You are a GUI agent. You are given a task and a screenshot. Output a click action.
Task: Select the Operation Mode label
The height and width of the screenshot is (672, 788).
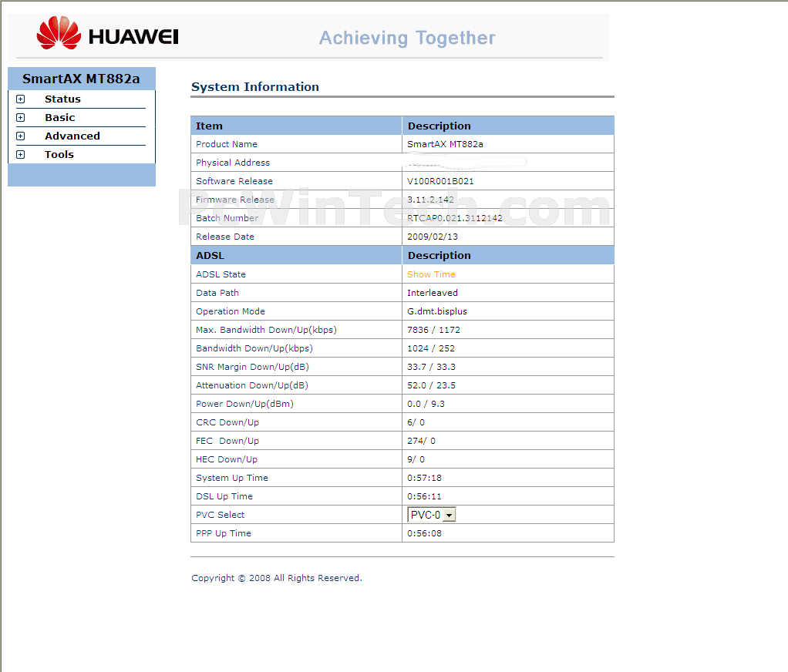(231, 311)
